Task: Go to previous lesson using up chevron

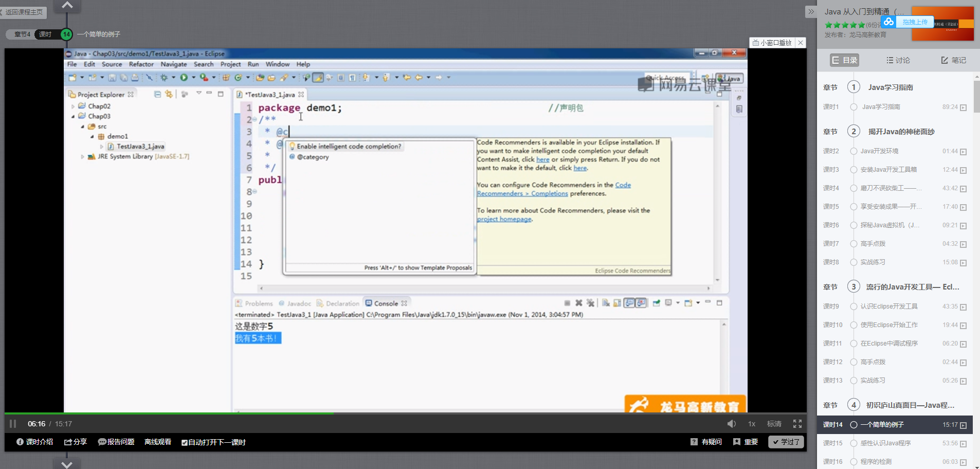Action: [x=67, y=6]
